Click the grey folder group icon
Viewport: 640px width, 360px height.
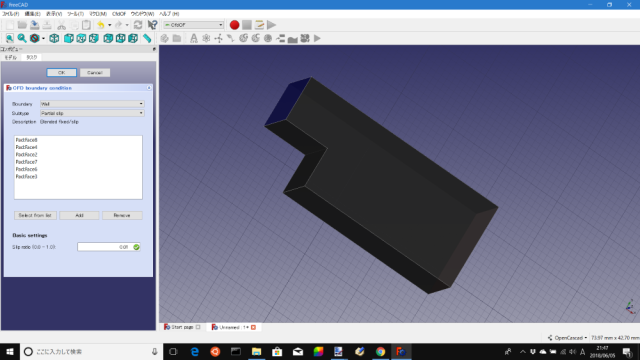click(x=177, y=38)
